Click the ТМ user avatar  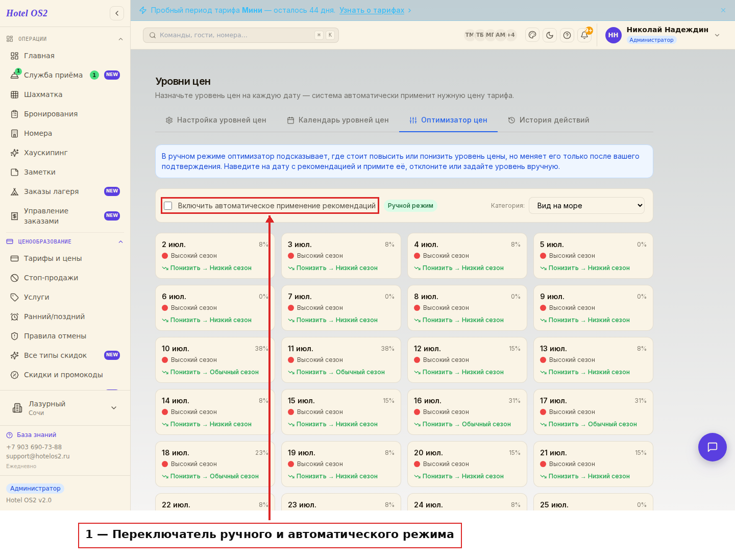pyautogui.click(x=469, y=35)
